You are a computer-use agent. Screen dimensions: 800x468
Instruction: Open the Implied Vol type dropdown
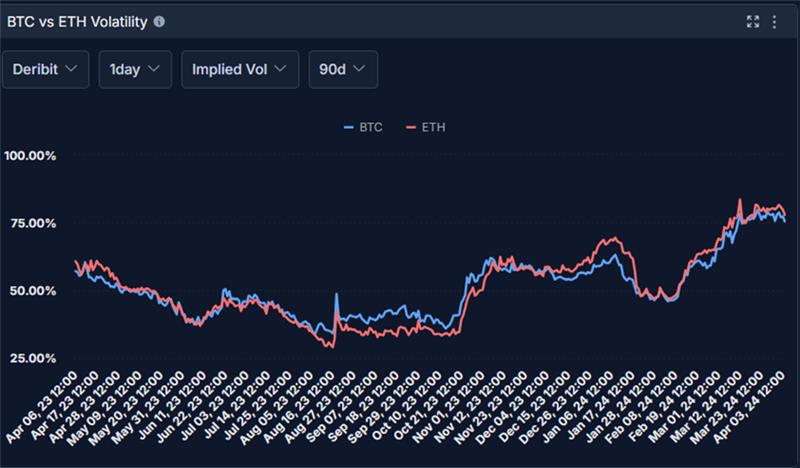click(240, 69)
